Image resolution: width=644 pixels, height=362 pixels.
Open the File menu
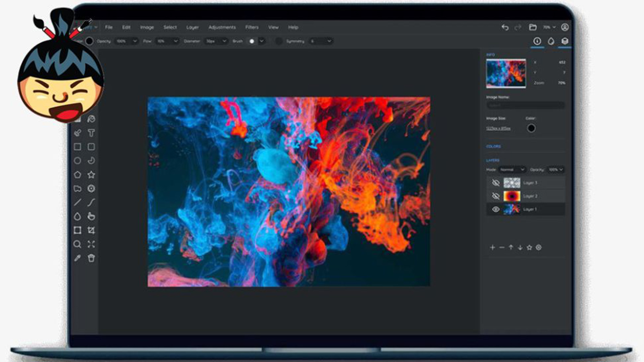tap(109, 27)
